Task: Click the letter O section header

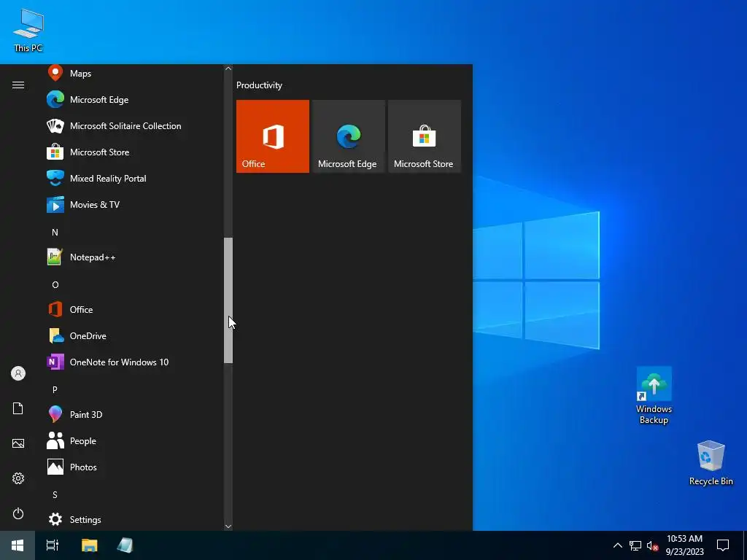Action: click(x=55, y=285)
